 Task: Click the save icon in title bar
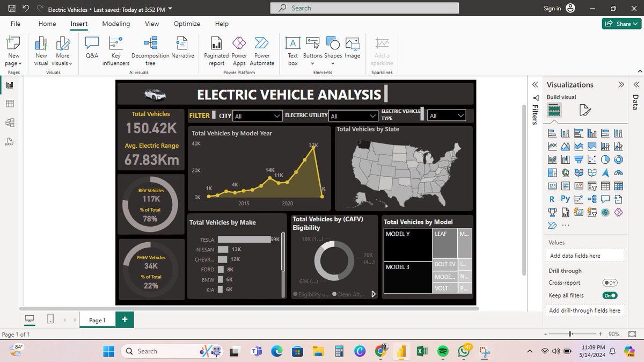[12, 9]
